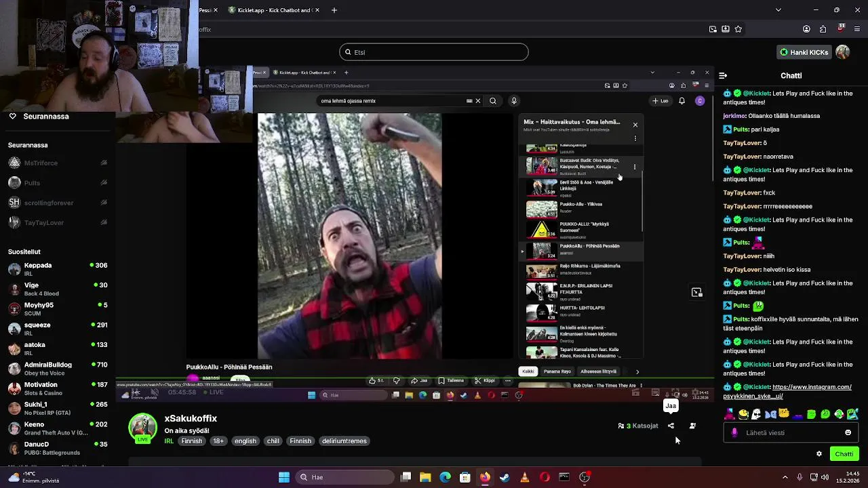Click the 18+ tag
Viewport: 868px width, 488px height.
pyautogui.click(x=218, y=441)
